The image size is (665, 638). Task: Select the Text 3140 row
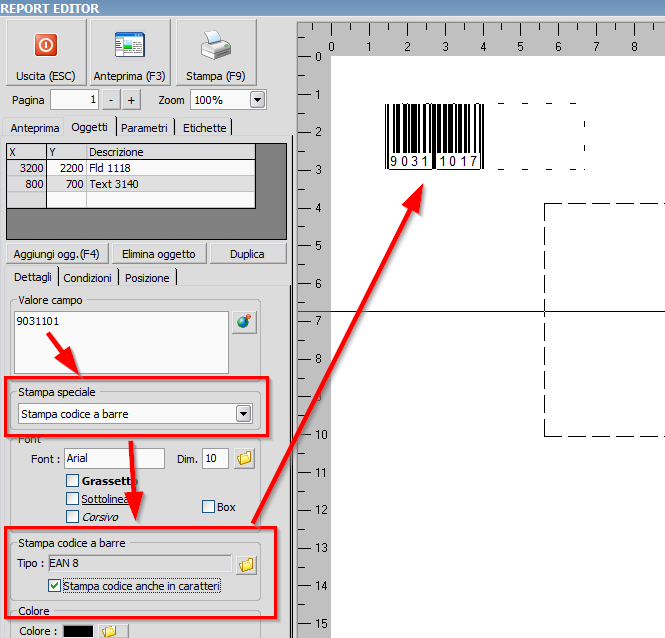pyautogui.click(x=131, y=184)
